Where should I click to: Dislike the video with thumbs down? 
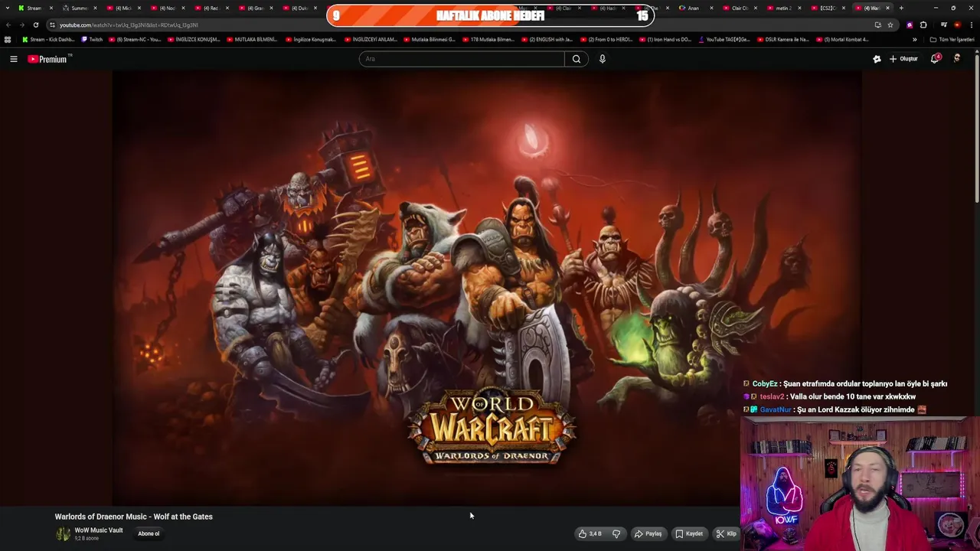[616, 533]
